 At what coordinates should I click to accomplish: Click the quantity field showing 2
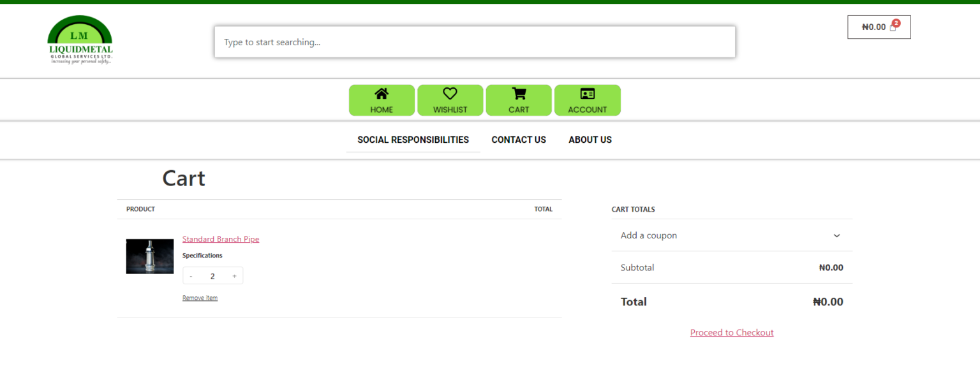212,276
